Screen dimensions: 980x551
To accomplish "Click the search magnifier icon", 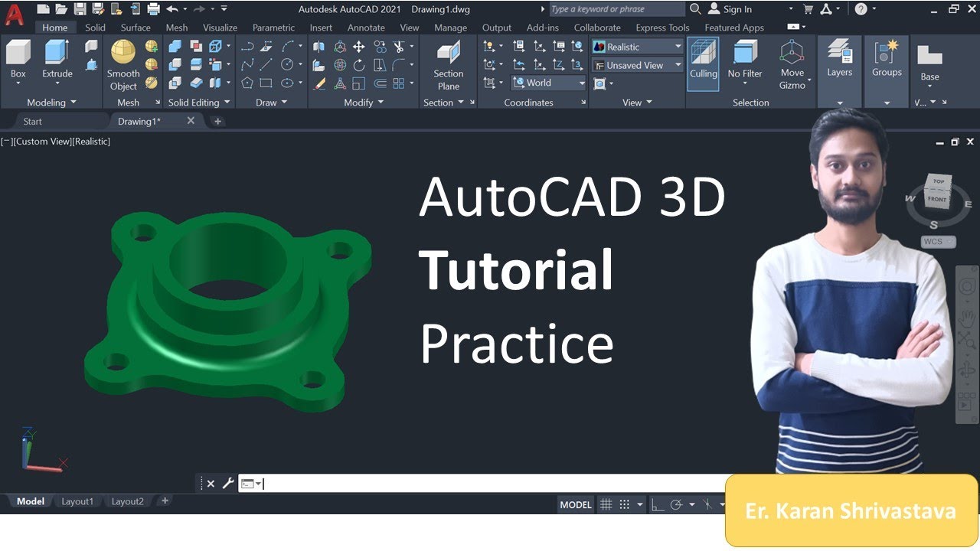I will pos(695,9).
